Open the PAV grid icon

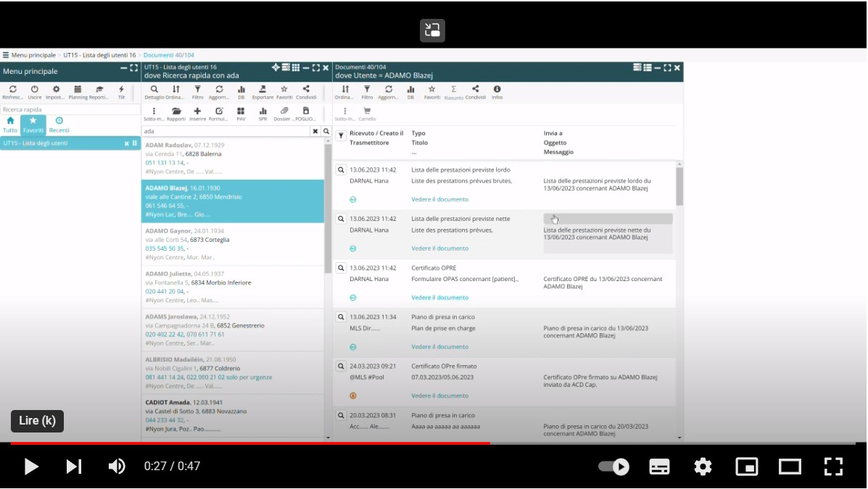point(241,111)
